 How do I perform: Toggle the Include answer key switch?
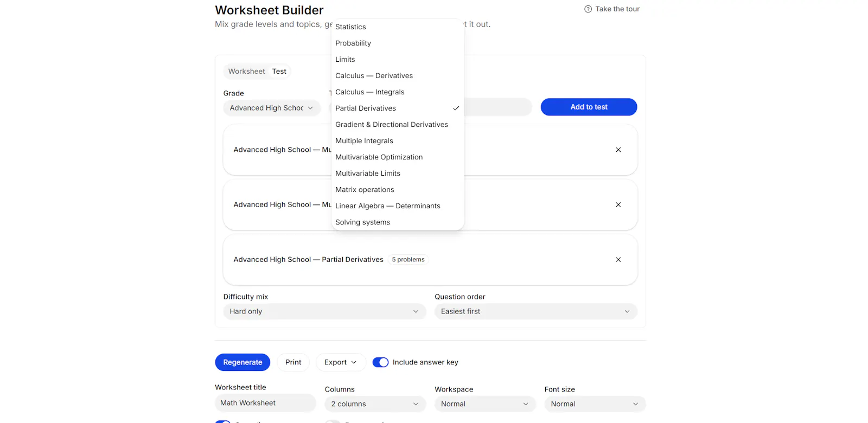pyautogui.click(x=380, y=362)
